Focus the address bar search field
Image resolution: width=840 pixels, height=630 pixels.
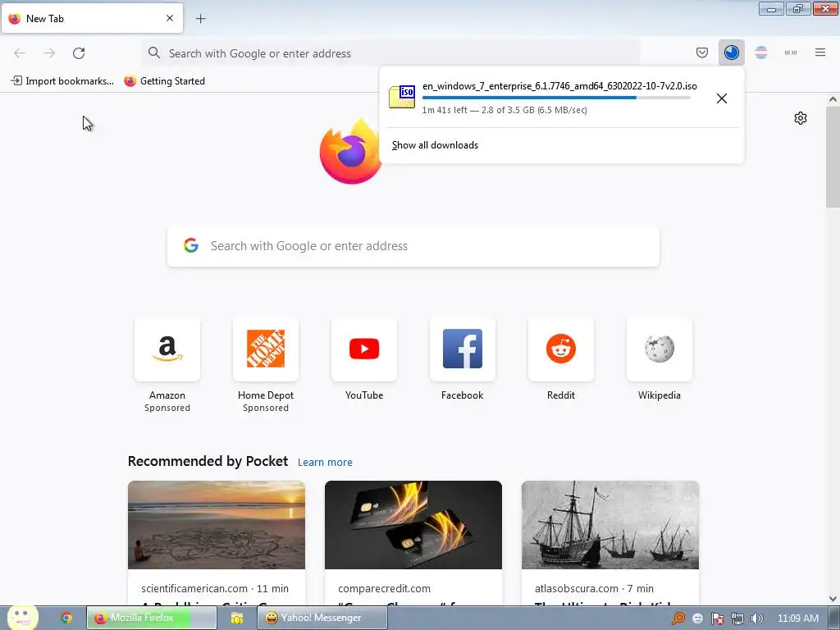[x=391, y=53]
